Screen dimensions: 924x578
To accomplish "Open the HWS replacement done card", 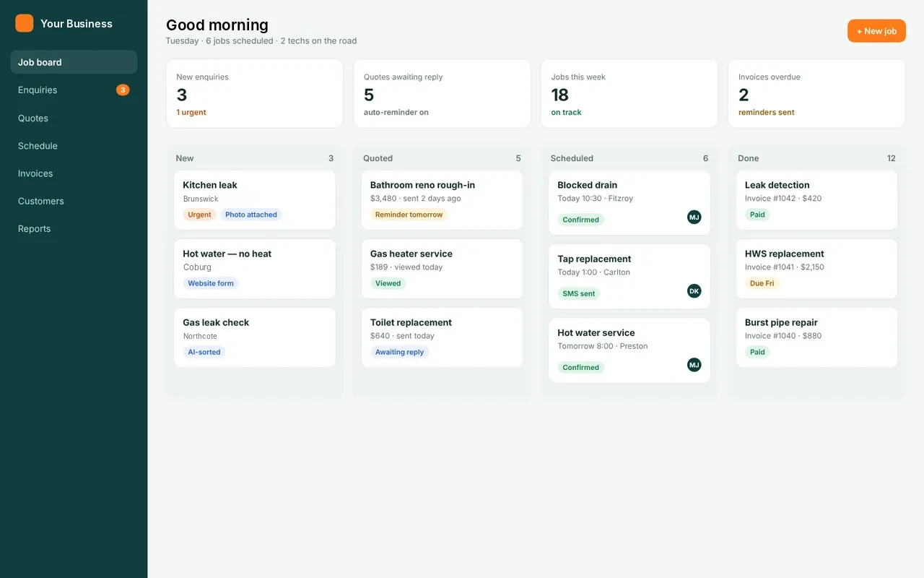I will [x=816, y=269].
